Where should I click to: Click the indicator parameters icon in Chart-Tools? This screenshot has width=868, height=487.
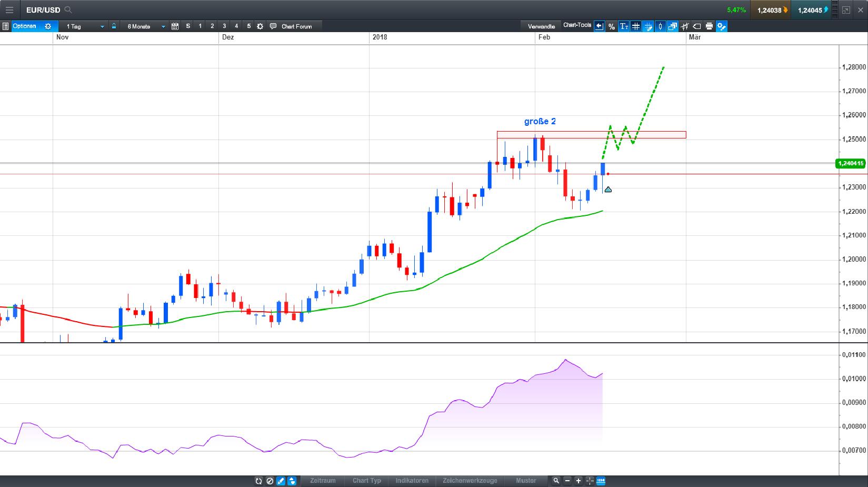point(685,26)
